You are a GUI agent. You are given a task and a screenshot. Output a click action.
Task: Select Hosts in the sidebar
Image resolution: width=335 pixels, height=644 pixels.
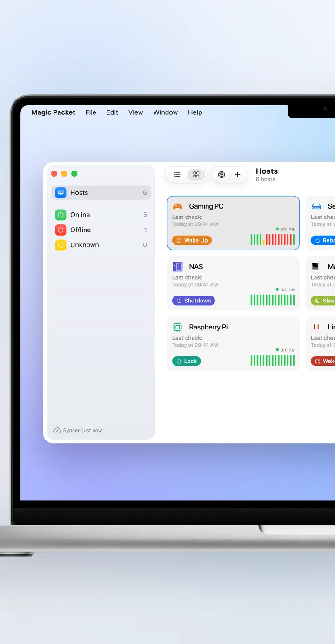[101, 192]
